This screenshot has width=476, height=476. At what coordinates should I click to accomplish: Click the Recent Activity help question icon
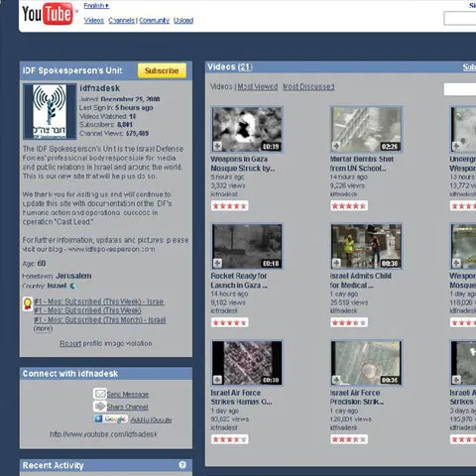(x=182, y=465)
